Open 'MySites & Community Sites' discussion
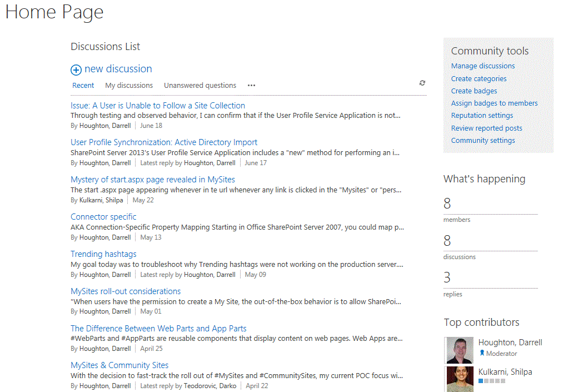This screenshot has height=392, width=568. [119, 365]
